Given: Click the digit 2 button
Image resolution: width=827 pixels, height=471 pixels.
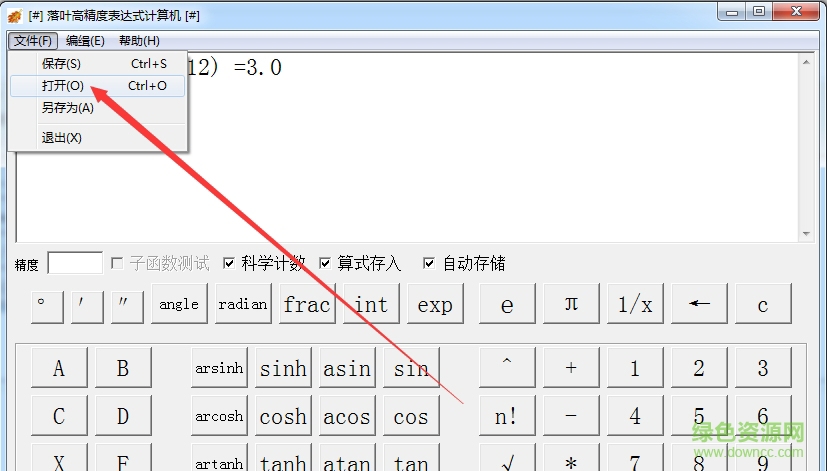Looking at the screenshot, I should pyautogui.click(x=699, y=368).
